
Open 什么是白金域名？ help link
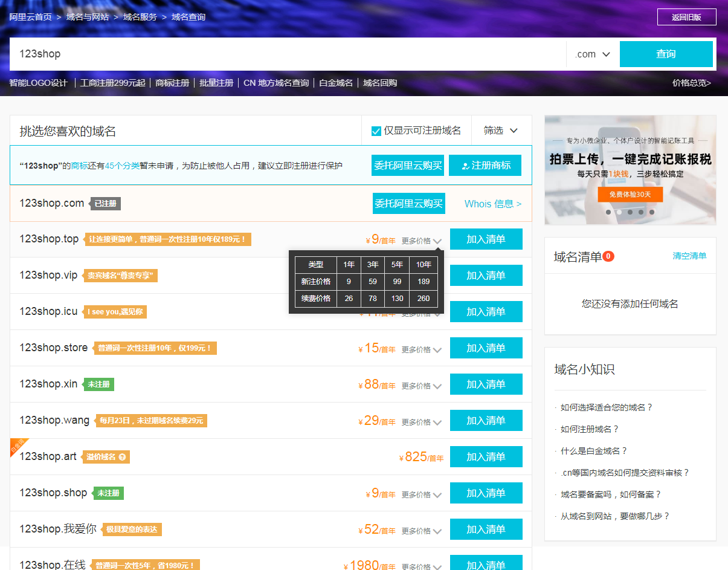tap(594, 451)
